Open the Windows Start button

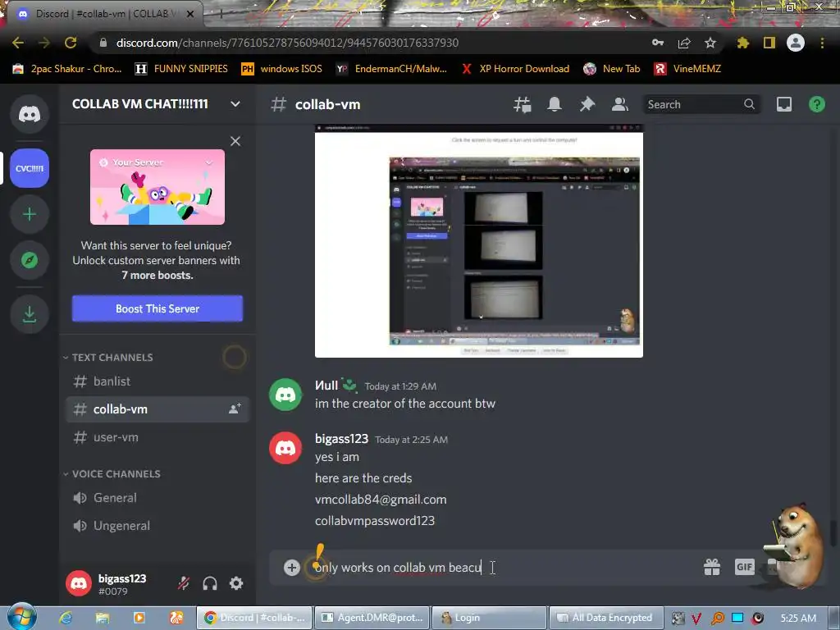(22, 617)
